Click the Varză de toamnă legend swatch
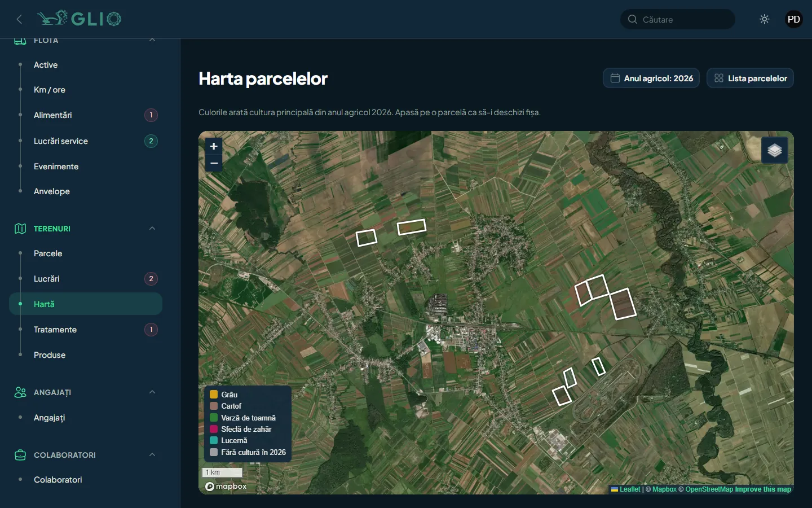Viewport: 812px width, 508px height. [214, 418]
